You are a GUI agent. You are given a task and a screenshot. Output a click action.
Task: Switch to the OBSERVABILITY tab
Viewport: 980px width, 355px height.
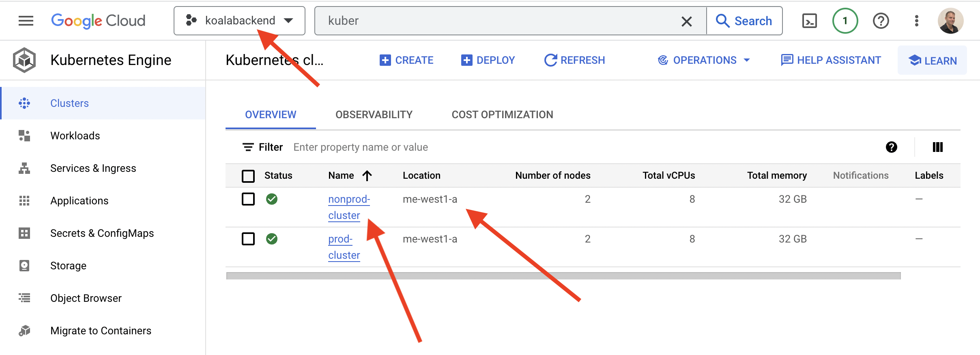pyautogui.click(x=374, y=115)
